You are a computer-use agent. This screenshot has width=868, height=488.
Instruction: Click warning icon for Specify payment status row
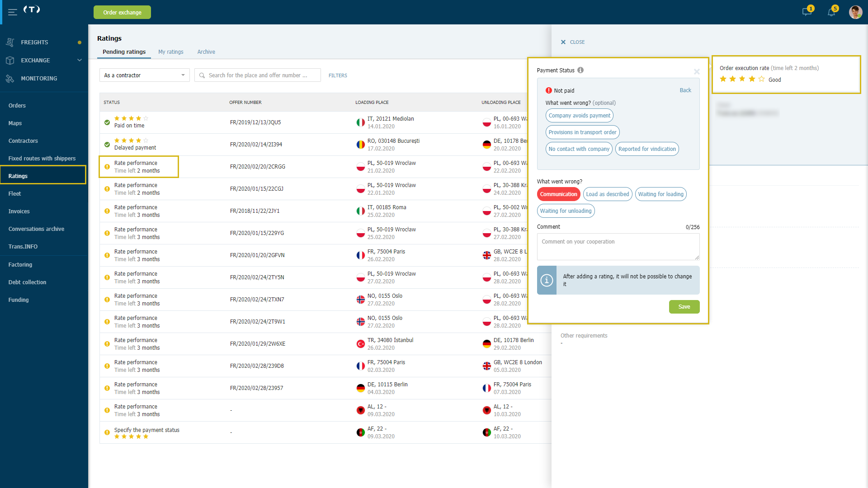click(x=107, y=432)
